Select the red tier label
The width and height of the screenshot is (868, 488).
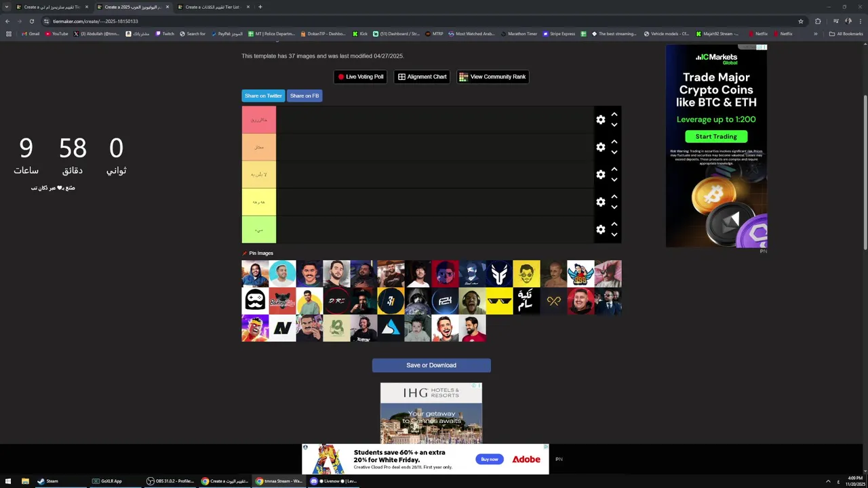259,120
